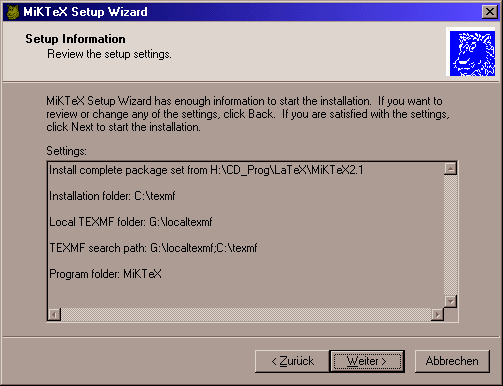
Task: Click the 'Program folder: MiKTeX' line
Action: [x=105, y=274]
